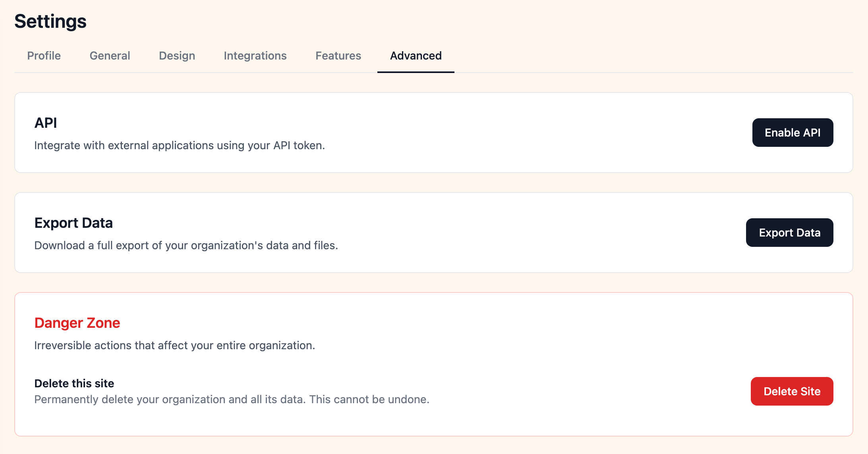Click the 'Download a full export' description text
This screenshot has width=868, height=454.
(x=186, y=246)
